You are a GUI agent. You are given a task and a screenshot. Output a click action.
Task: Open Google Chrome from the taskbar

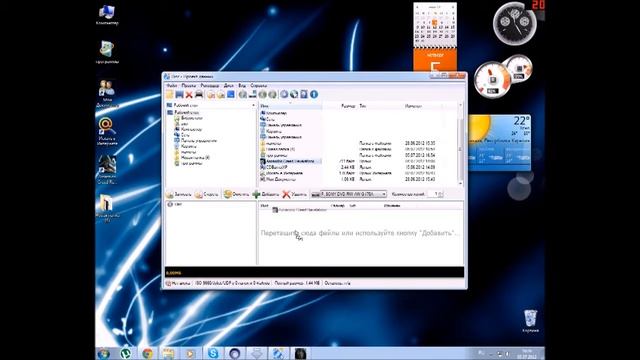coord(148,353)
